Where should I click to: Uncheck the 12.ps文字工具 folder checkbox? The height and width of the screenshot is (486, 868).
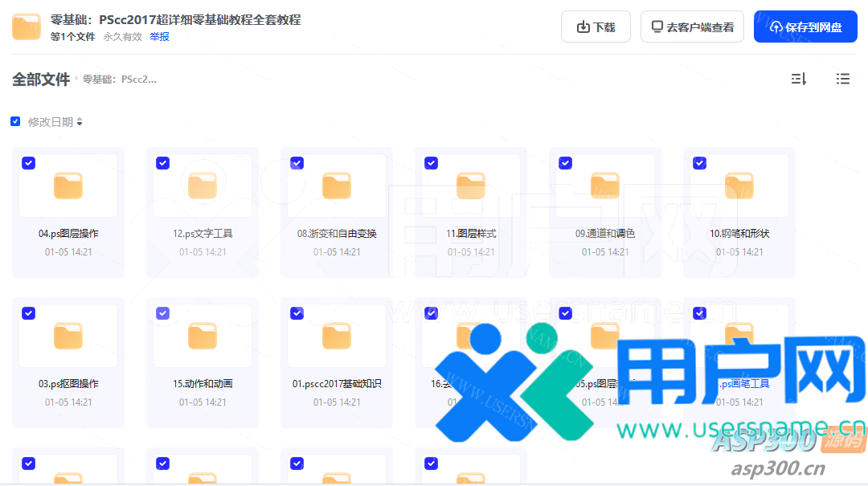click(x=162, y=163)
